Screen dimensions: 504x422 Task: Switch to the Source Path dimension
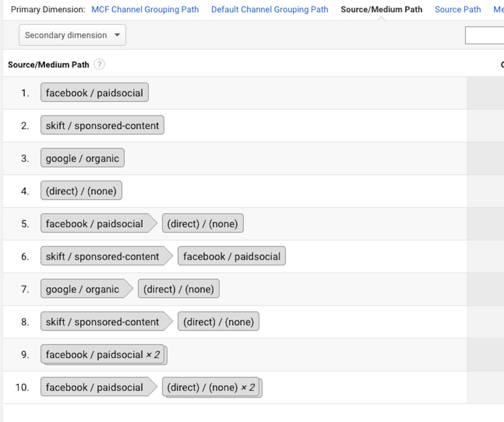point(458,9)
